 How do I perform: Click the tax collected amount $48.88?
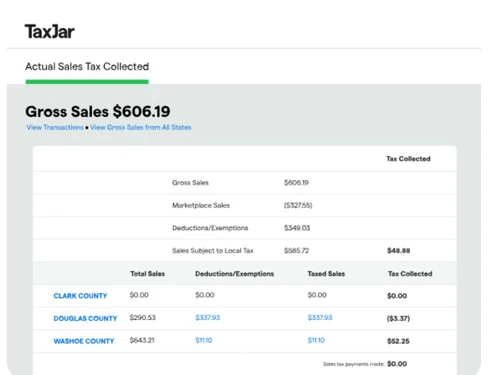point(399,251)
